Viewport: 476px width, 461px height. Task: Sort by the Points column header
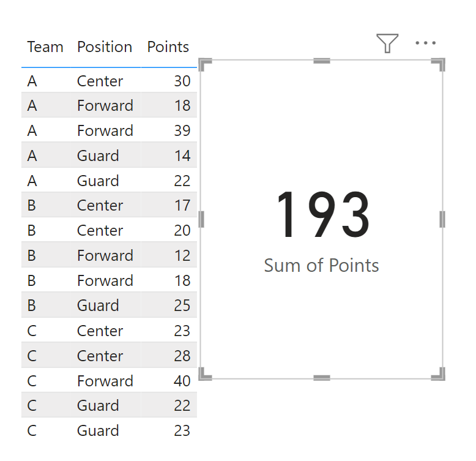[x=168, y=47]
